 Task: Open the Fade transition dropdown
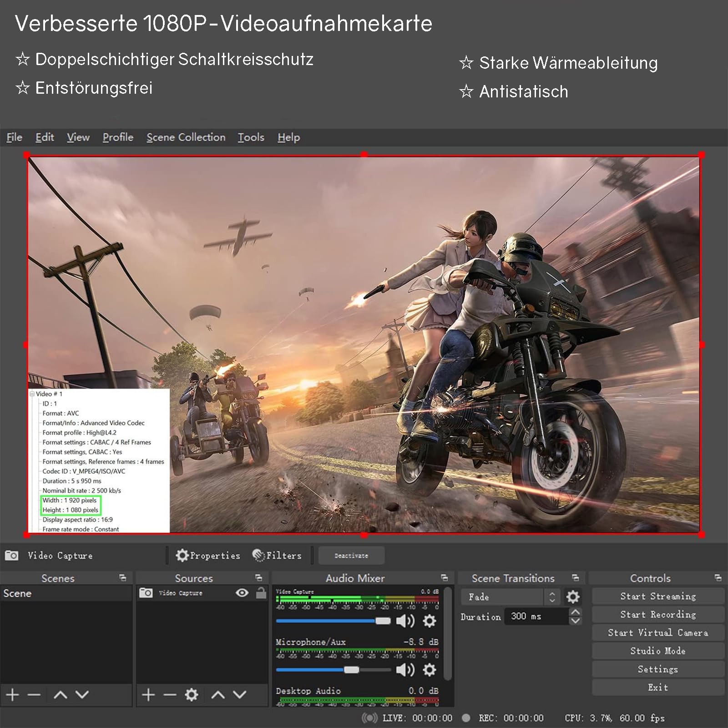tap(510, 597)
